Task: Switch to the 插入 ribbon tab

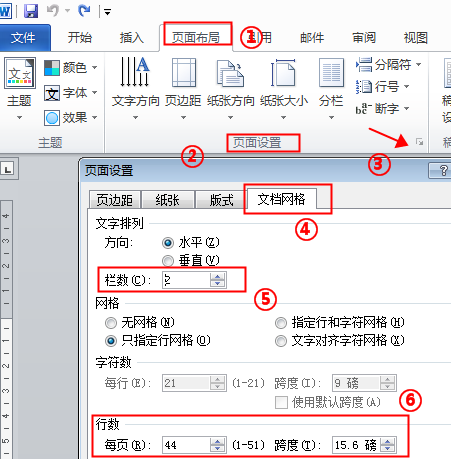Action: click(132, 37)
